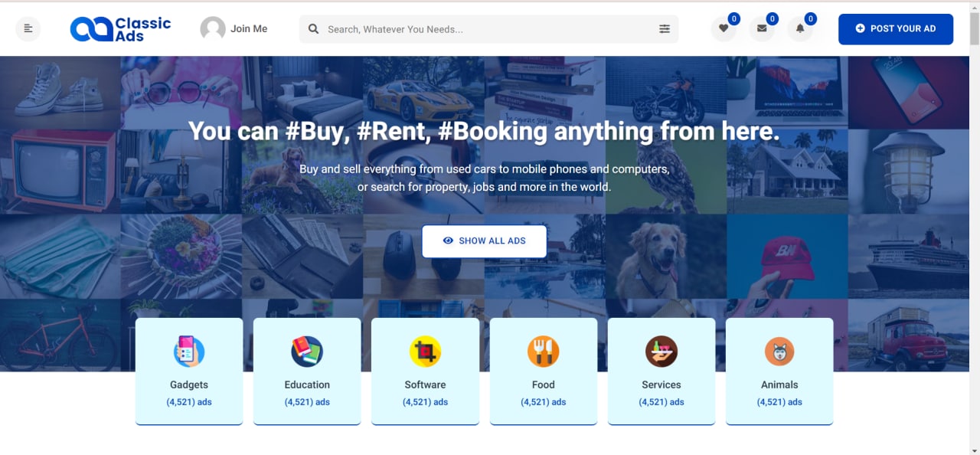980x455 pixels.
Task: Select the Gadgets category card
Action: 189,372
